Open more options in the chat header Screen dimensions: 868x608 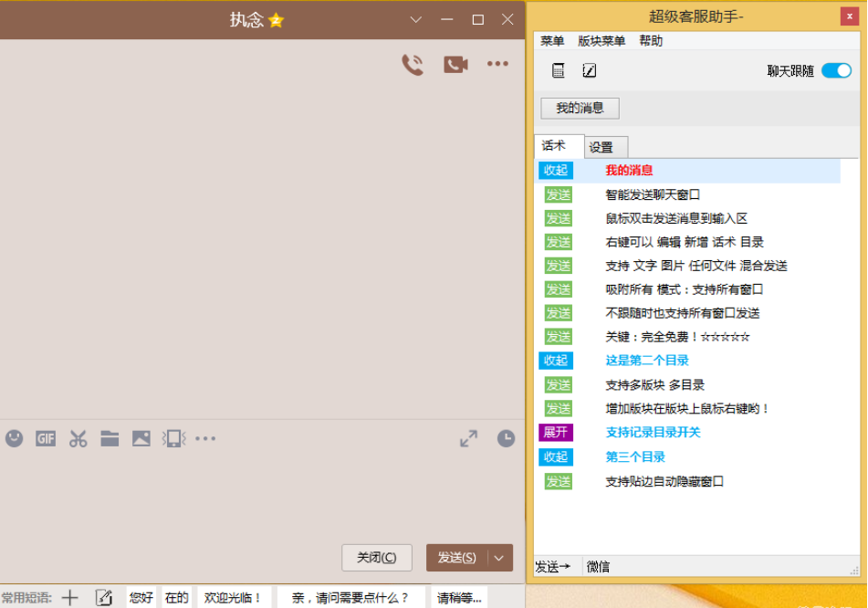coord(497,64)
